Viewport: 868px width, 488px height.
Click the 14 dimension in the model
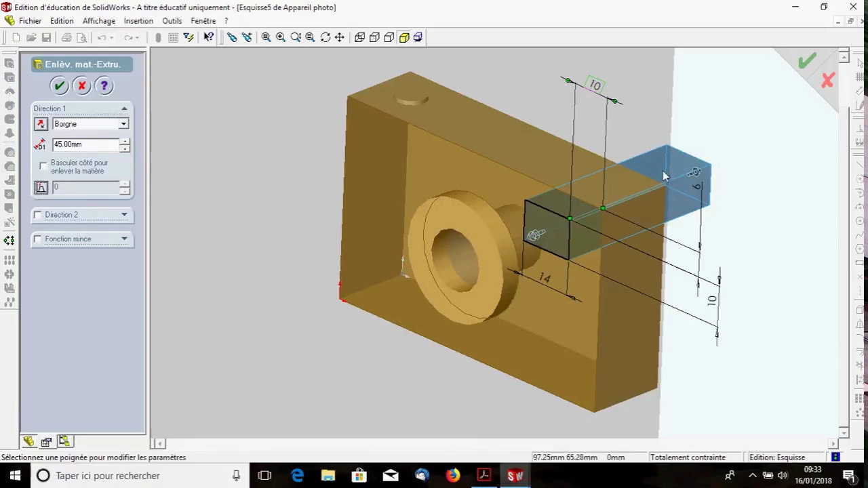[545, 278]
